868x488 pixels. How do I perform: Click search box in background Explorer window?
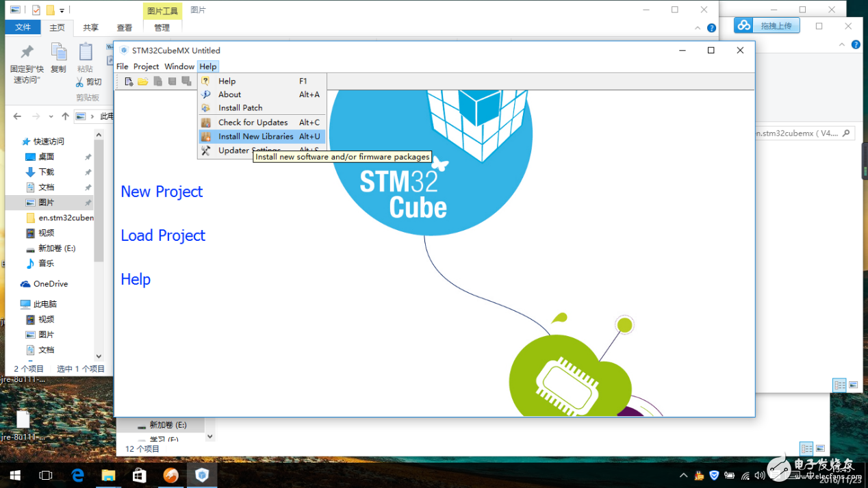(805, 133)
